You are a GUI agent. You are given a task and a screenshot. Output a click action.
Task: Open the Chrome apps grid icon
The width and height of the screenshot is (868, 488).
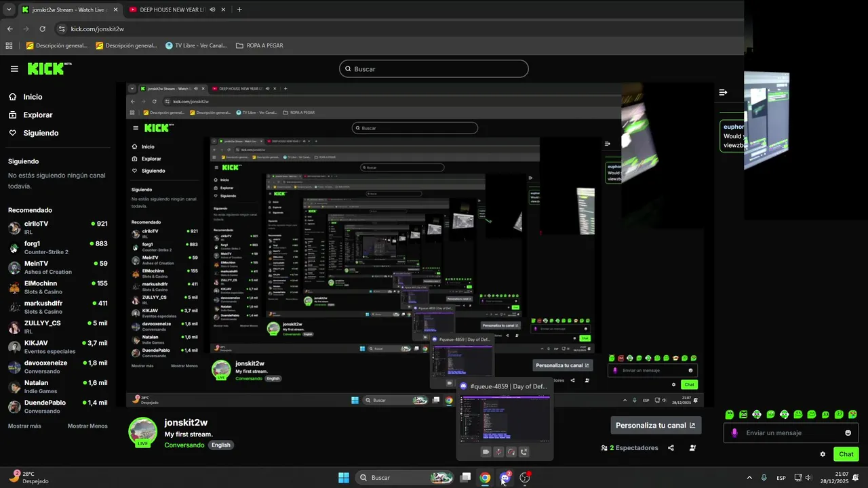pyautogui.click(x=9, y=45)
